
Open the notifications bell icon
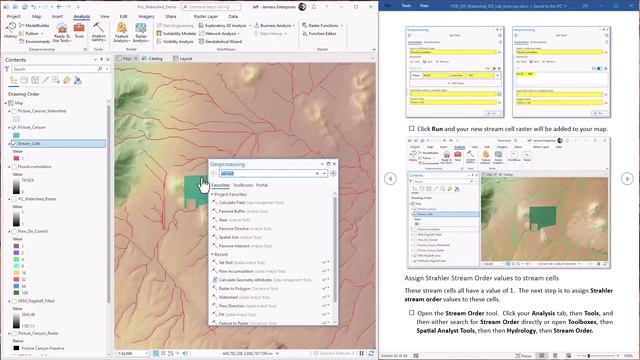tap(314, 7)
